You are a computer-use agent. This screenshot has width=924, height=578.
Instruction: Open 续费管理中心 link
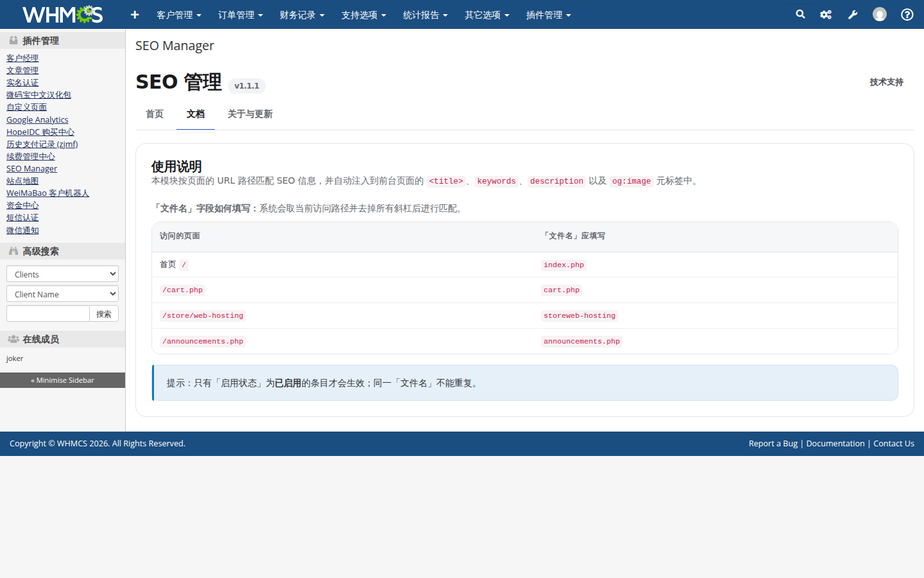click(x=31, y=157)
